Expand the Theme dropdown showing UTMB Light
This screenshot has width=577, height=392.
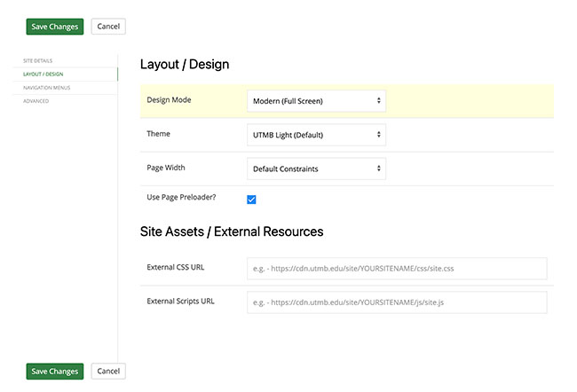point(315,135)
